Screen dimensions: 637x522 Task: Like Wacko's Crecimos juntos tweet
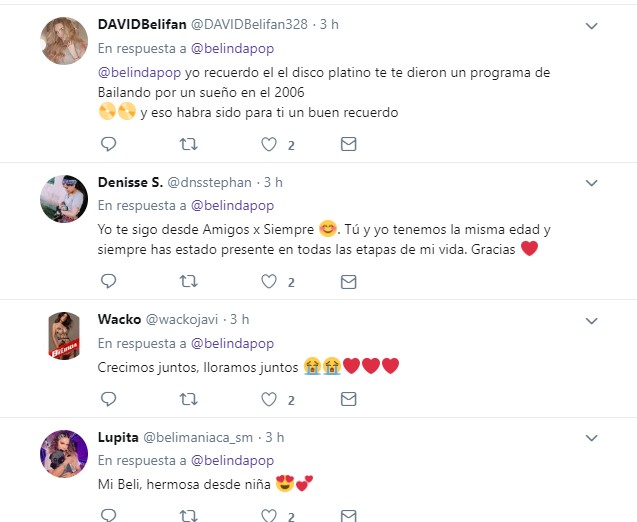tap(269, 399)
